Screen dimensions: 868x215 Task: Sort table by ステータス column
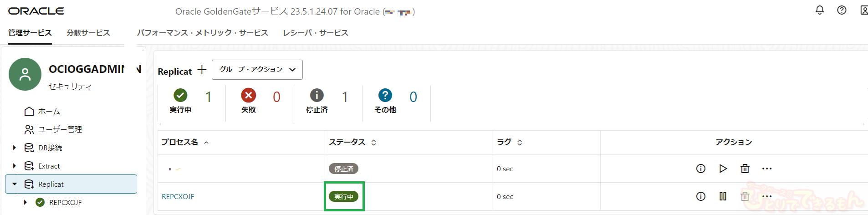click(373, 143)
